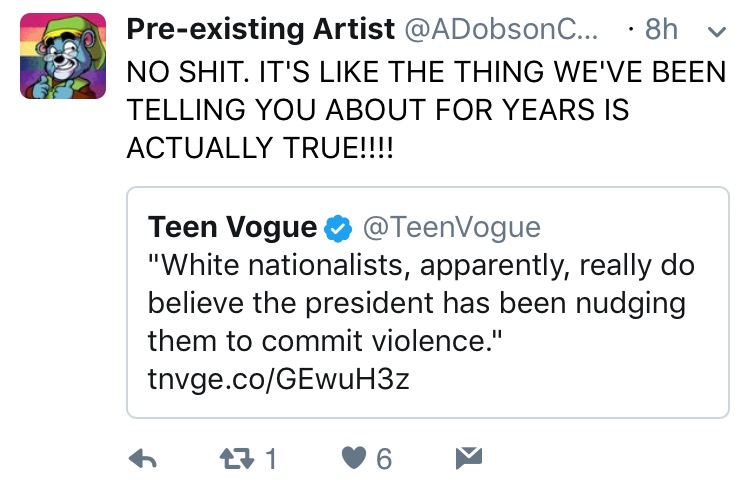Viewport: 750px width, 495px height.
Task: Click the 'ACTUALLY TRUE!!!!' line of the tweet
Action: pyautogui.click(x=260, y=147)
